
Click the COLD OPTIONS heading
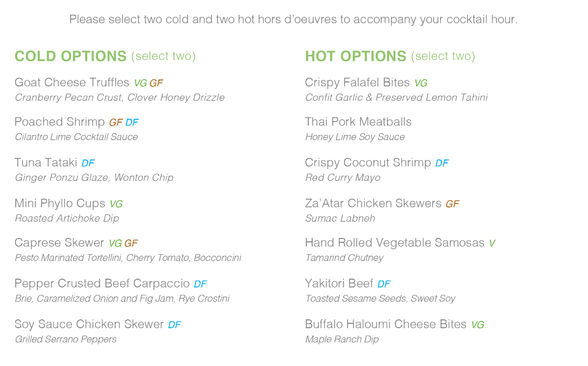[71, 56]
